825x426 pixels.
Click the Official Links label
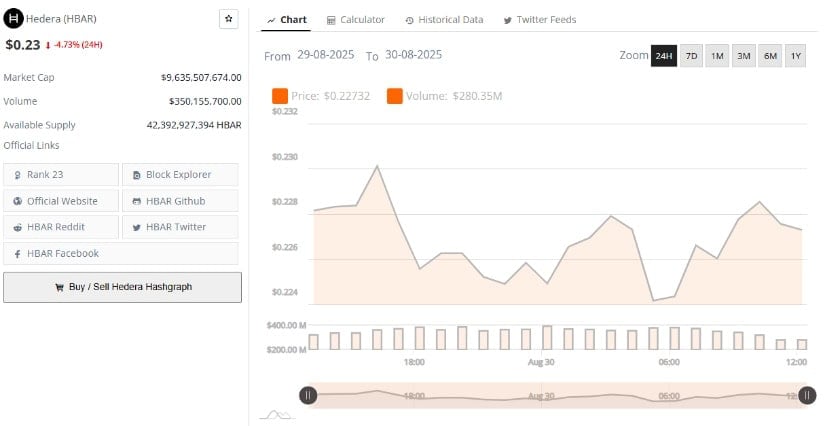(x=32, y=146)
